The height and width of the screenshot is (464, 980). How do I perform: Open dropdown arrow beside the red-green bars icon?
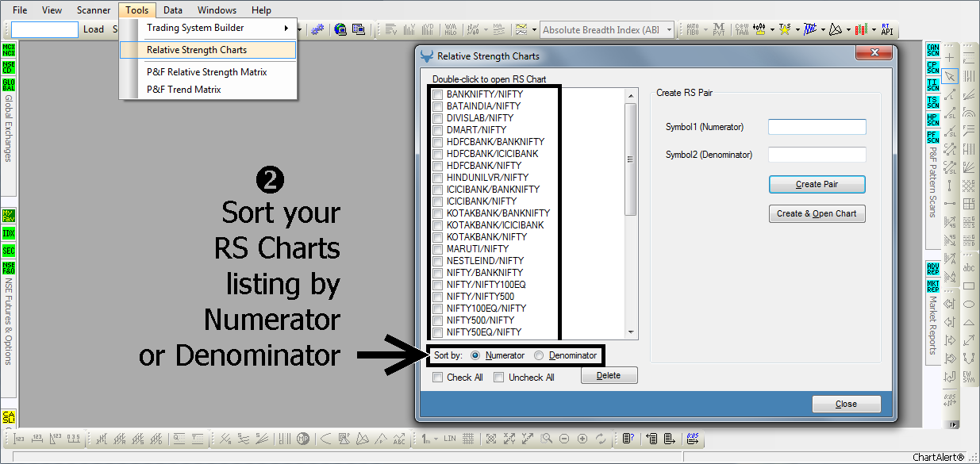(x=874, y=30)
